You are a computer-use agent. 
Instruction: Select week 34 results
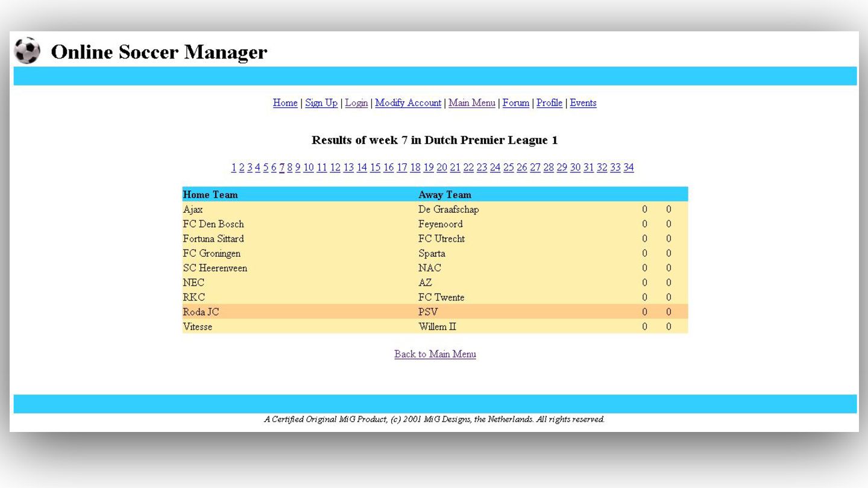629,167
